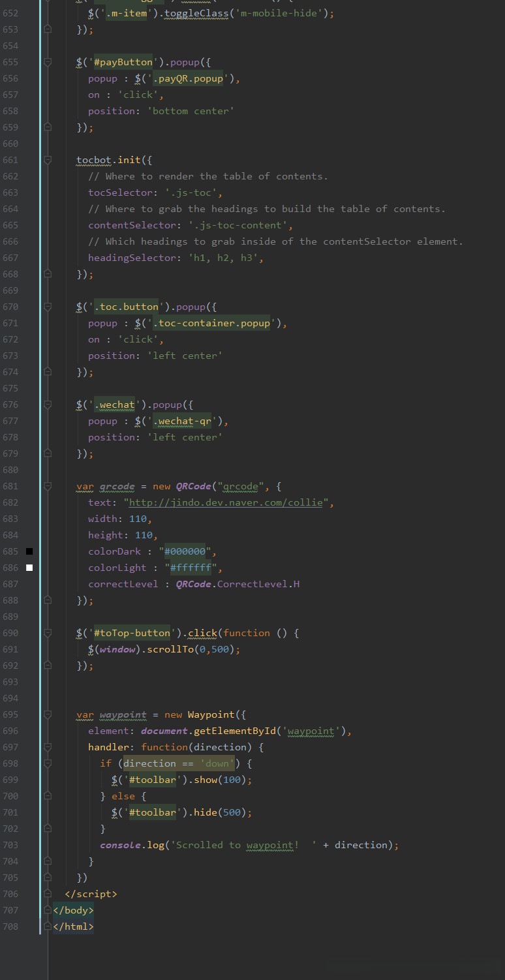The height and width of the screenshot is (980, 505).
Task: Open the black colorDark gutter swatch
Action: [x=29, y=551]
